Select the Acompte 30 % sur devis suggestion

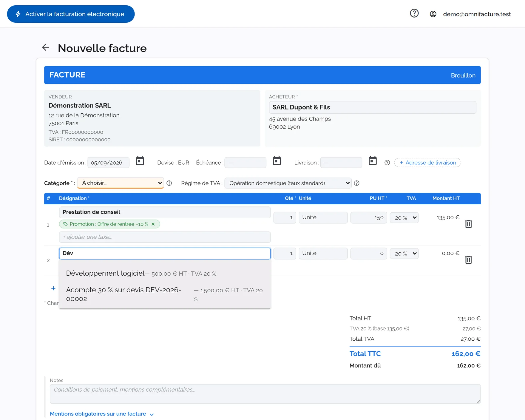tap(165, 294)
